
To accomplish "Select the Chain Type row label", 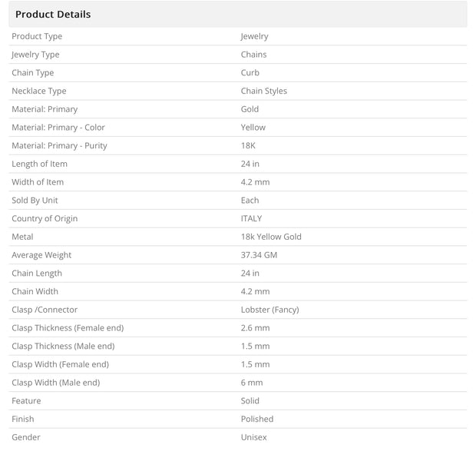I will [33, 72].
